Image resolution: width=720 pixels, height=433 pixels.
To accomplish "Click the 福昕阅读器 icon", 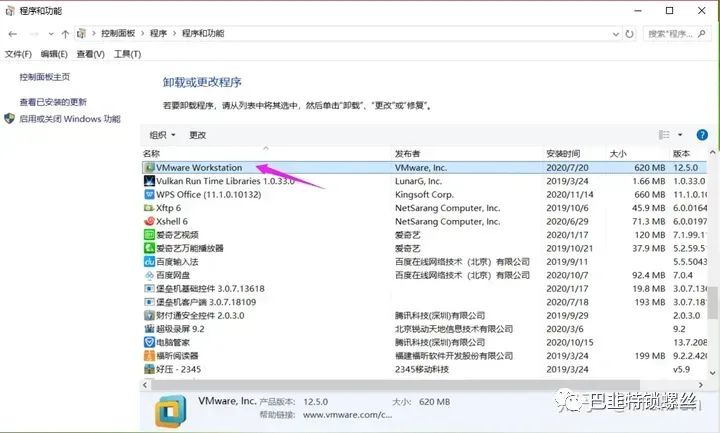I will point(149,356).
